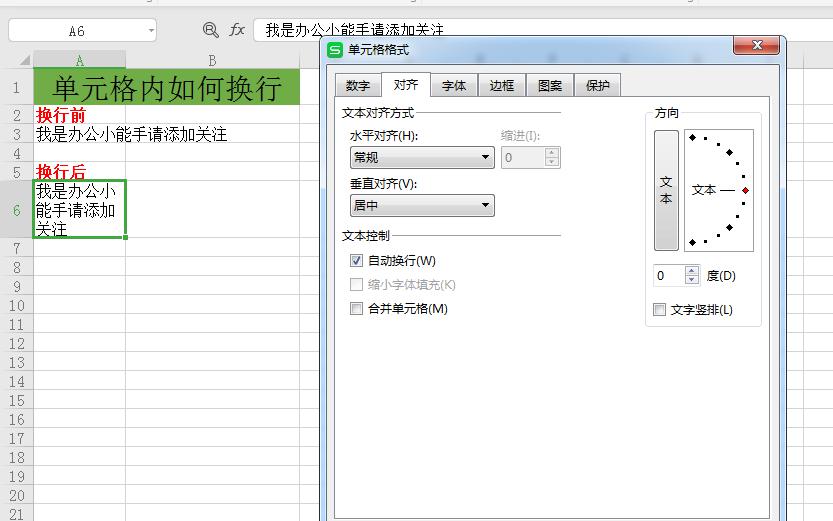833x521 pixels.
Task: Click the 缩小字体填充(K) checkbox
Action: click(x=356, y=285)
